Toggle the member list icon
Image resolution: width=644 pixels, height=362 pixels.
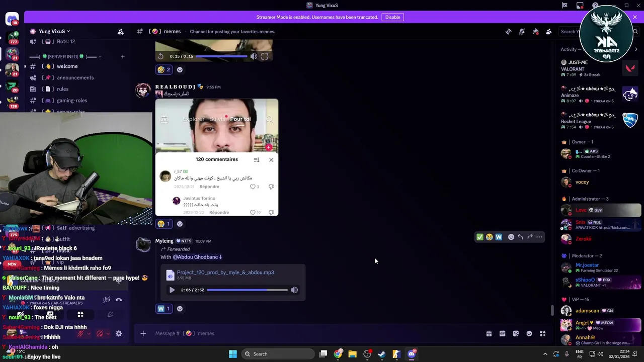(x=549, y=31)
